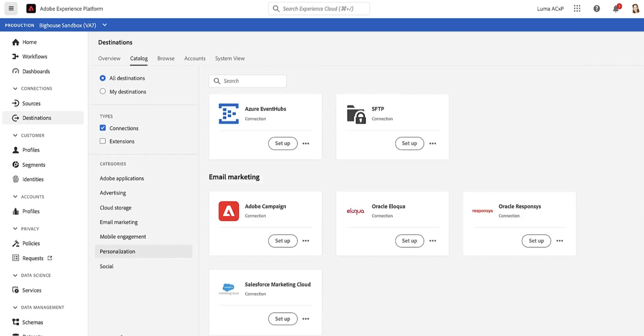Set up Oracle Responsys connection
644x336 pixels.
tap(536, 241)
